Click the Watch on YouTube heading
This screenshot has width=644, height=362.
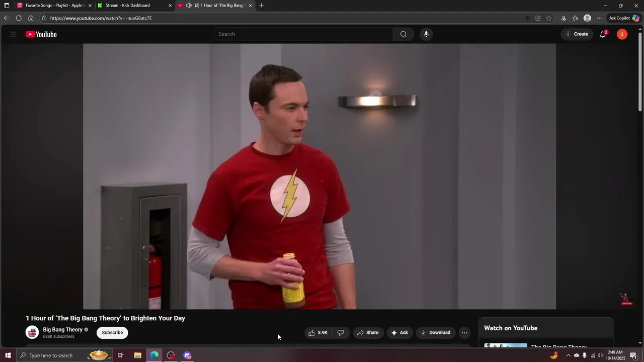point(511,328)
